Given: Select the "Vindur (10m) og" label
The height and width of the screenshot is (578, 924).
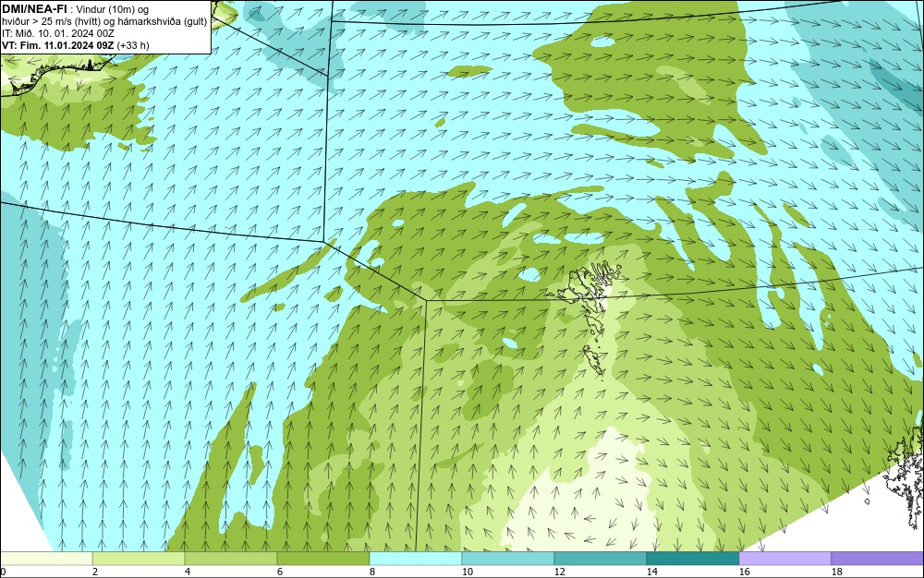Looking at the screenshot, I should tap(113, 9).
